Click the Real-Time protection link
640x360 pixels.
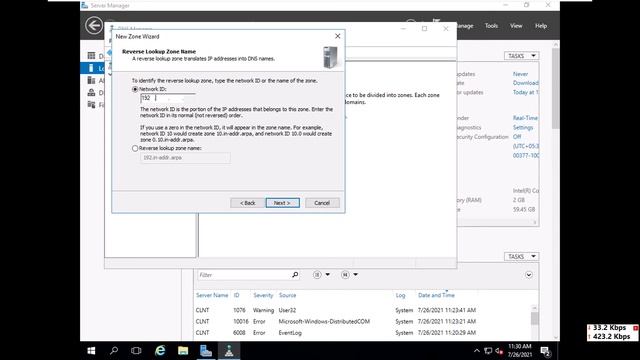click(x=525, y=118)
